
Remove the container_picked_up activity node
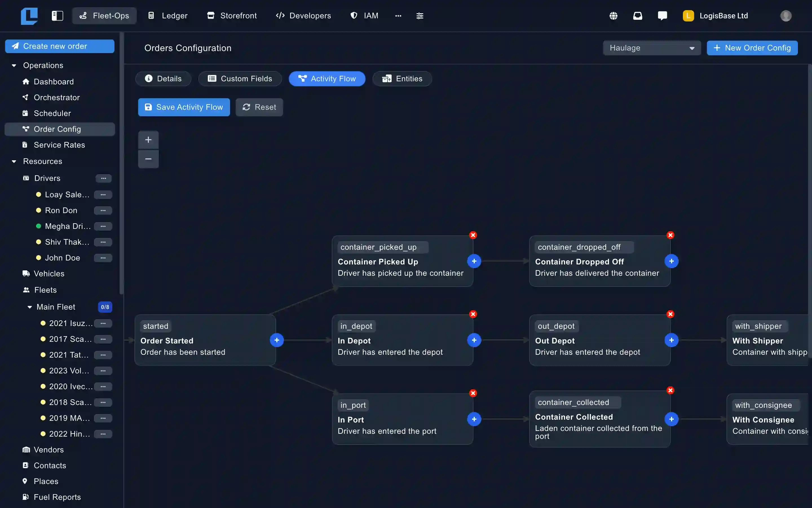(x=473, y=235)
